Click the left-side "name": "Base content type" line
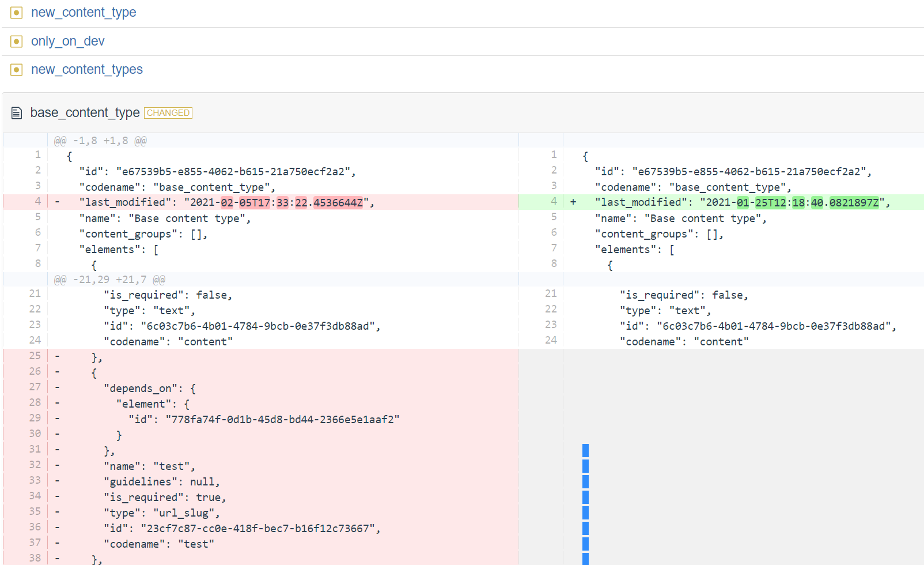Screen dimensions: 924x565 [x=165, y=219]
